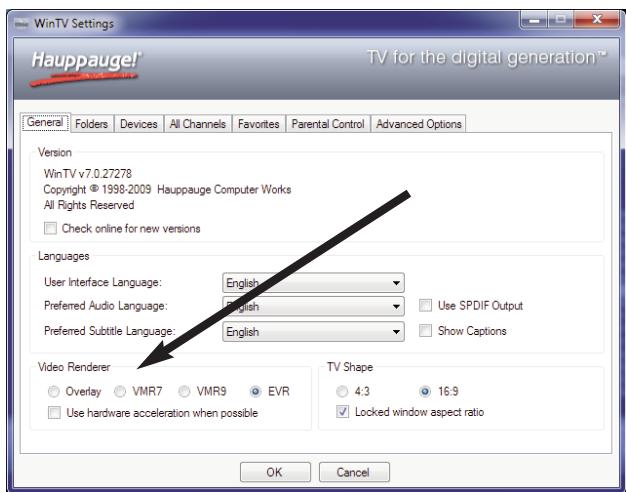Click the 'WinTV Settings' title text
The image size is (626, 492).
[74, 24]
